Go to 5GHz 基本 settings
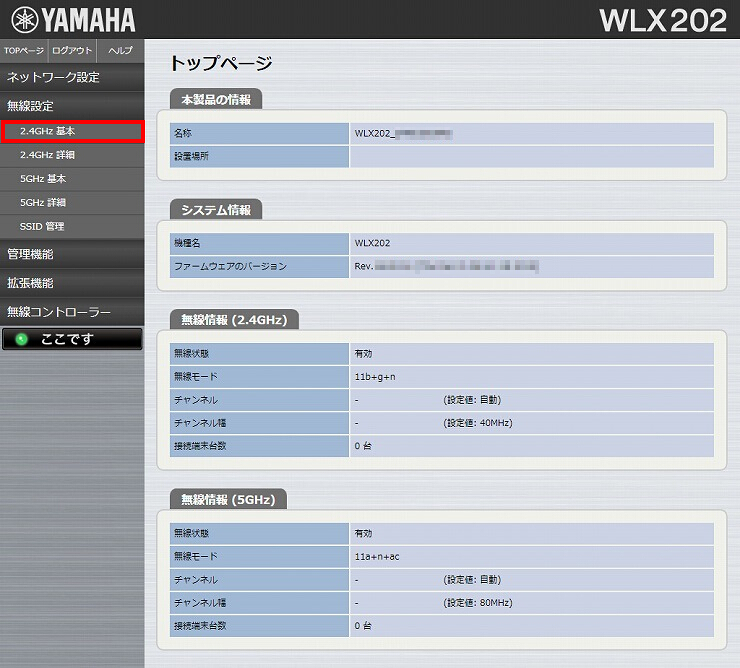740x668 pixels. coord(72,179)
